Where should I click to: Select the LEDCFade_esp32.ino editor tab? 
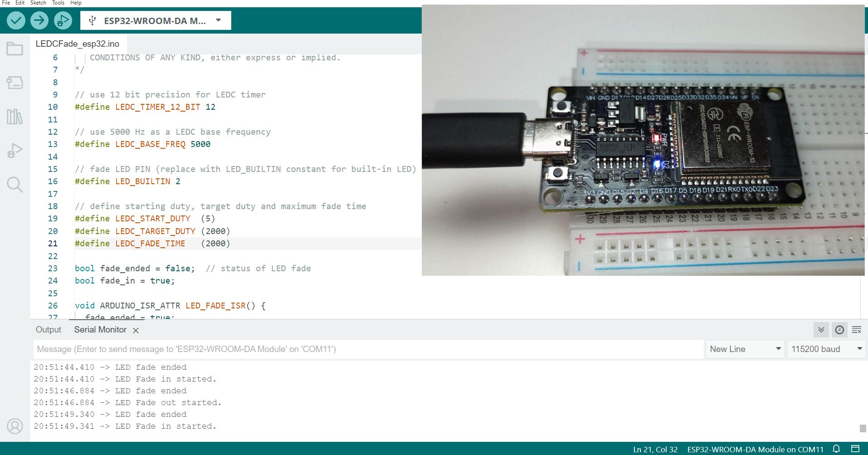78,44
